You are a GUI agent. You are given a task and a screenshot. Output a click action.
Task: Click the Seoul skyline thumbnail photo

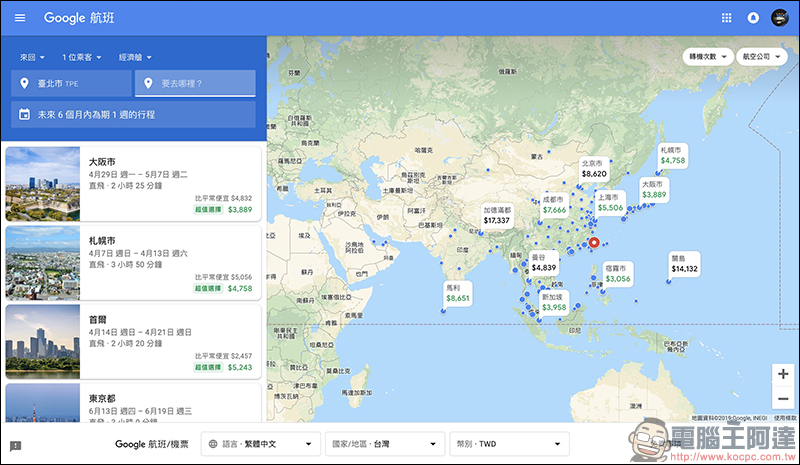coord(43,341)
